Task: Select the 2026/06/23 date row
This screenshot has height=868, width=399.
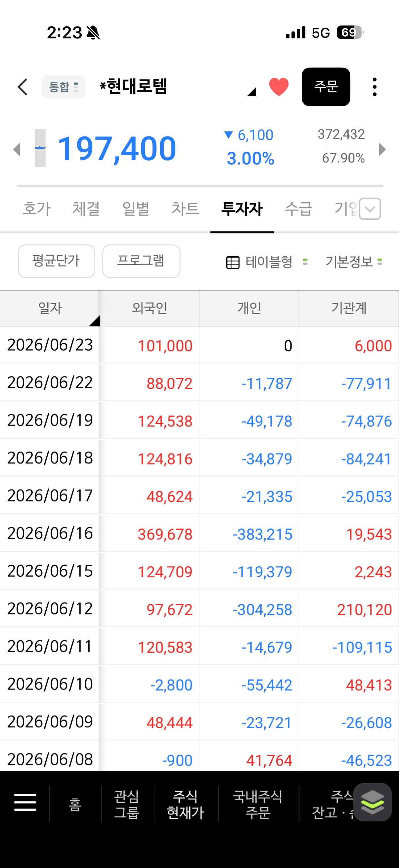Action: coord(50,345)
